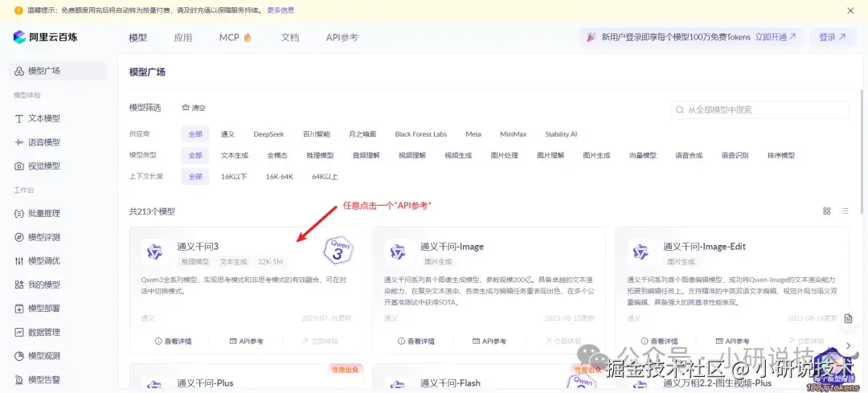Click the 视觉模型 camera icon
868x393 pixels.
click(x=18, y=166)
